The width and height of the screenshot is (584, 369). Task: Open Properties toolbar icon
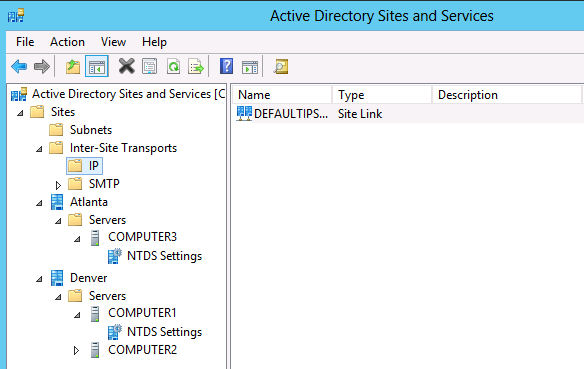pos(149,67)
